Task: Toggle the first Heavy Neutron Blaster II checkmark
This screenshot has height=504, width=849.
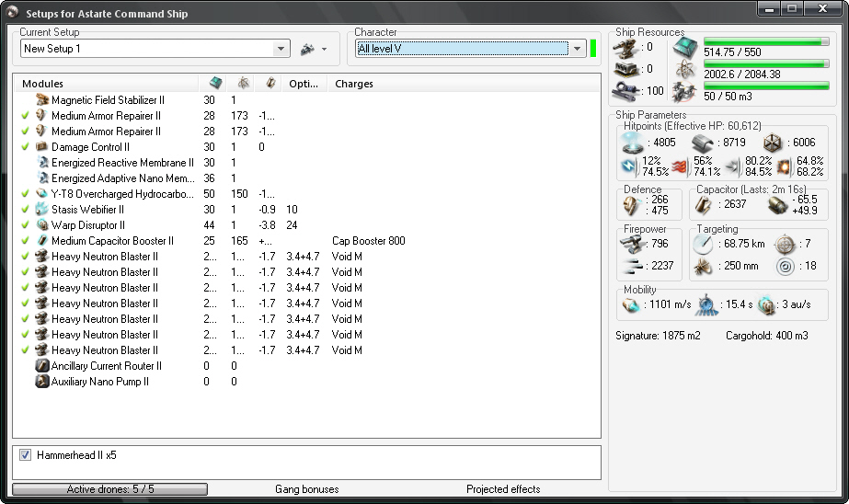Action: click(x=25, y=257)
